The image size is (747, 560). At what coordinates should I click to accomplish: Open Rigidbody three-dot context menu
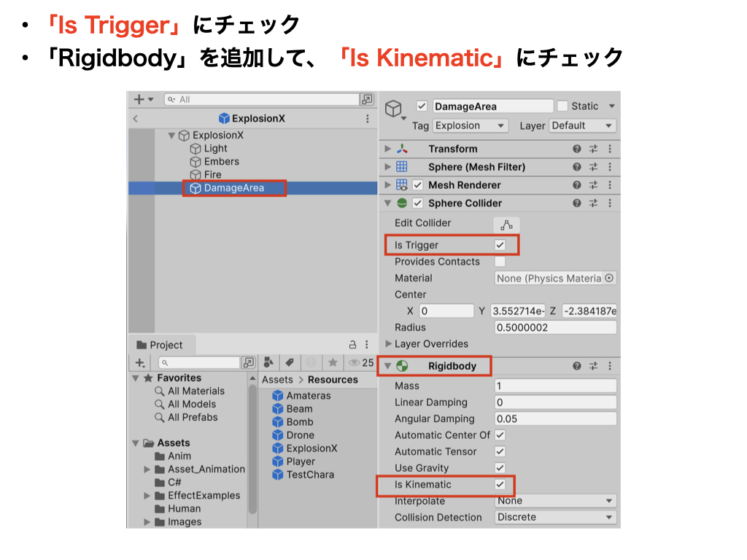point(610,366)
